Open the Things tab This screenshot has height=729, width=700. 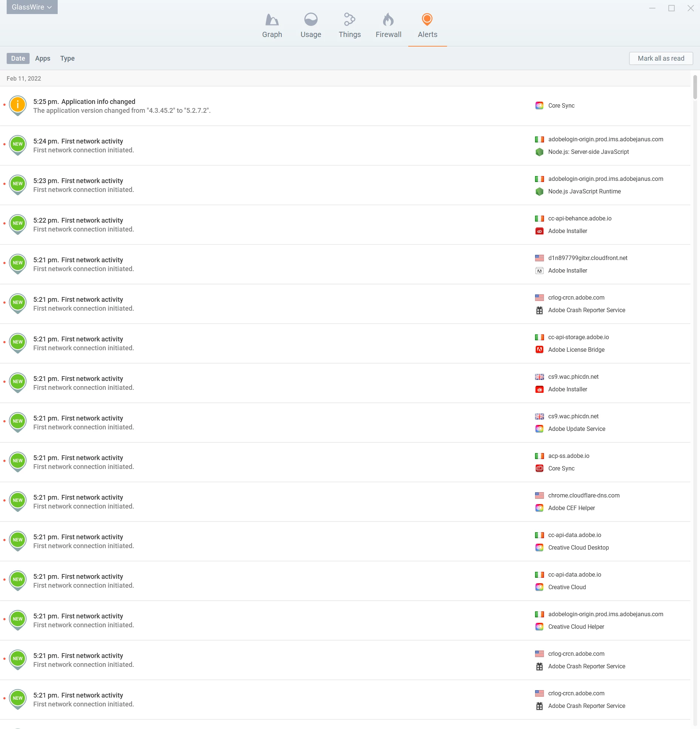pos(349,25)
